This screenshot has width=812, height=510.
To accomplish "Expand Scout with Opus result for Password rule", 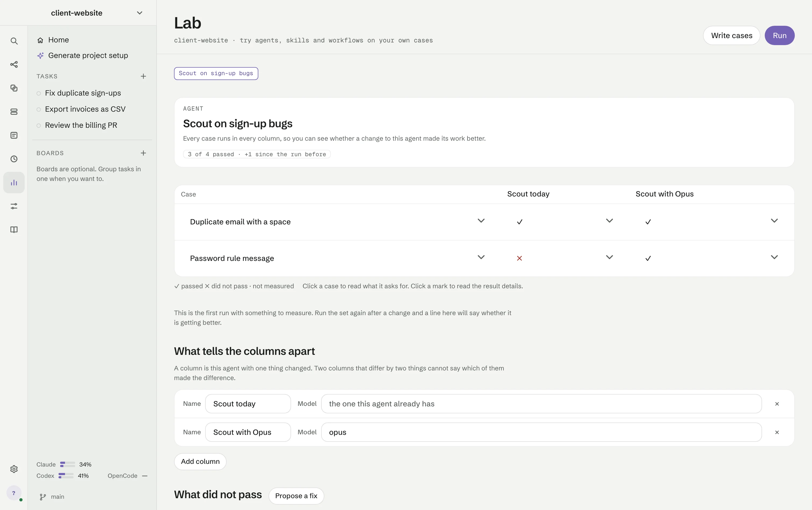I will 774,257.
